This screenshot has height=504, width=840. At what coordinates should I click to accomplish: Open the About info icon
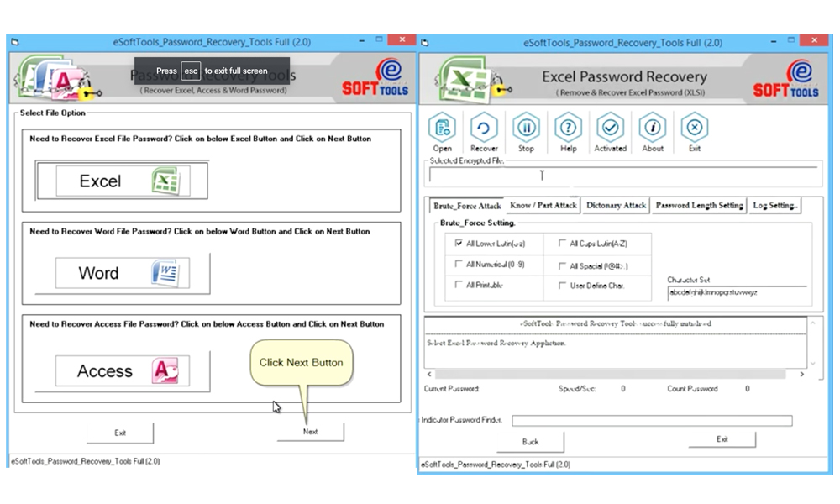pyautogui.click(x=653, y=132)
